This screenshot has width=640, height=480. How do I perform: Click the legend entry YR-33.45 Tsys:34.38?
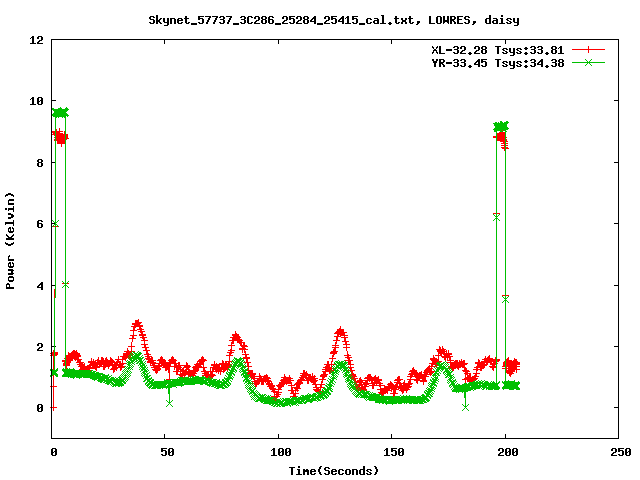[x=498, y=63]
